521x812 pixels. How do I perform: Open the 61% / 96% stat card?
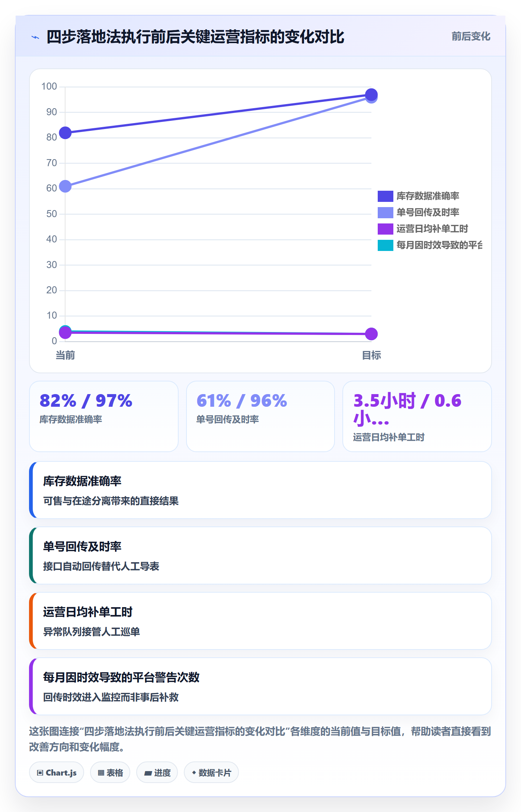pos(260,416)
